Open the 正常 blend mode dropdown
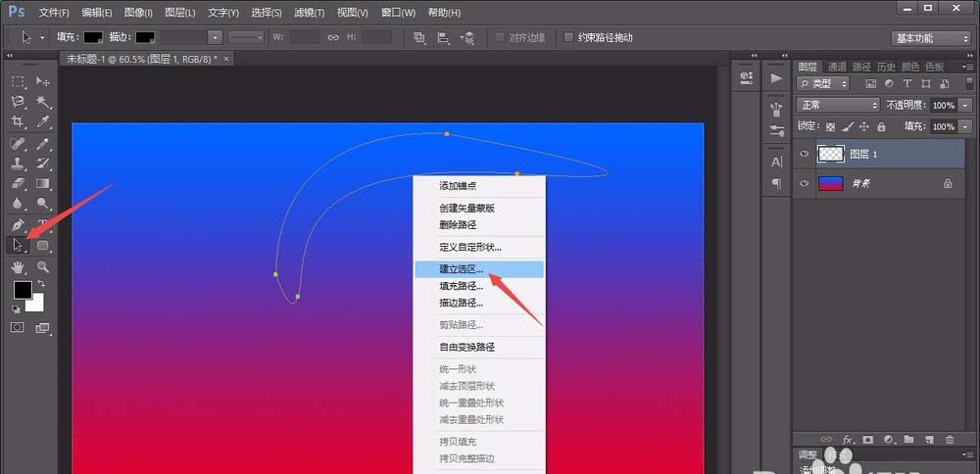 pos(838,105)
